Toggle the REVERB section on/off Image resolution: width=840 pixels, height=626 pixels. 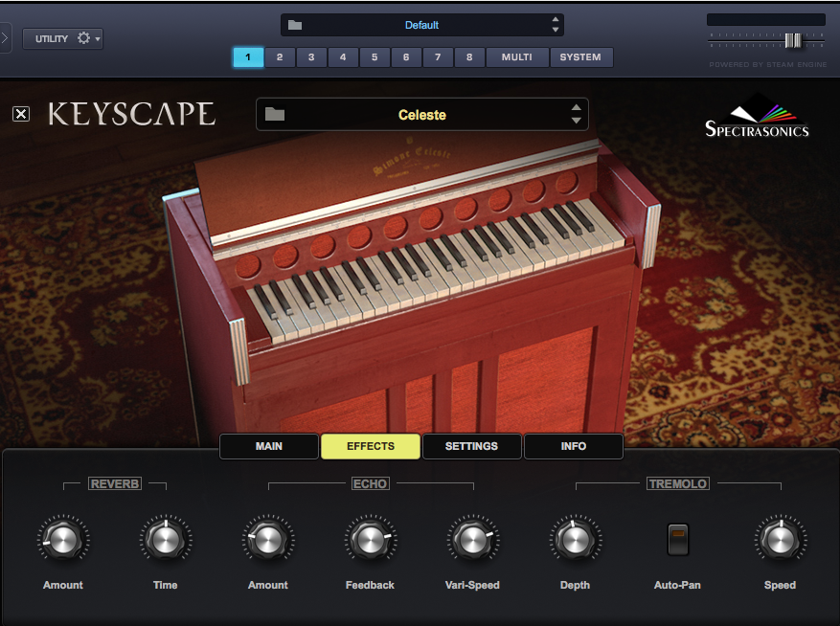[115, 483]
